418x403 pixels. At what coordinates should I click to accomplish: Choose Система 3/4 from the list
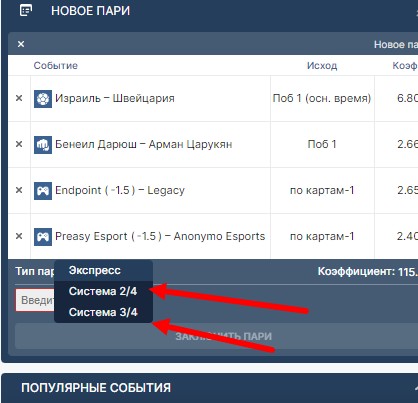pyautogui.click(x=104, y=312)
